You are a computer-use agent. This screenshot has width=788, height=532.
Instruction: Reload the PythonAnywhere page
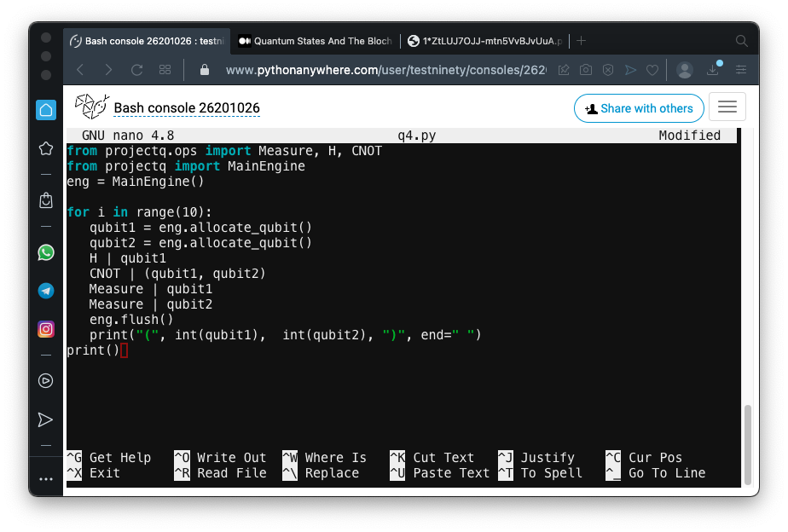point(136,70)
